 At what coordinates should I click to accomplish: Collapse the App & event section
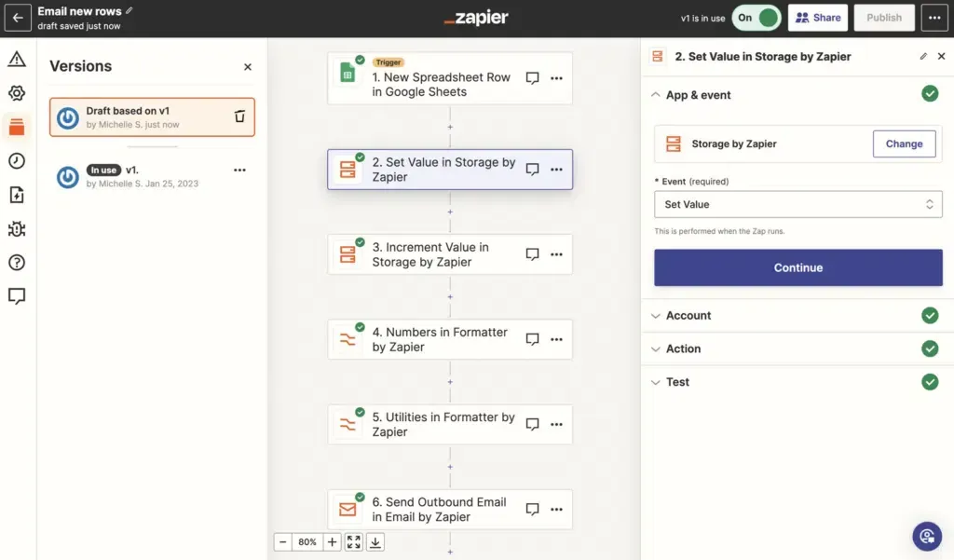pyautogui.click(x=656, y=94)
